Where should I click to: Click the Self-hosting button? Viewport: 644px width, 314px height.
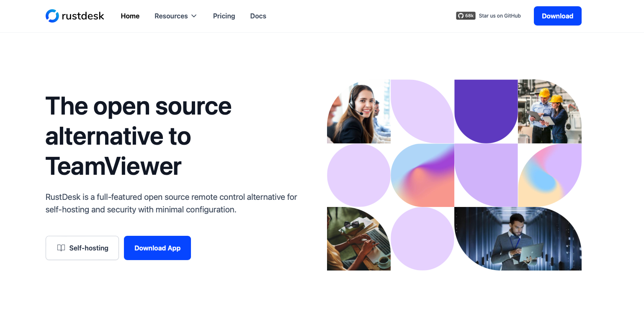(82, 248)
